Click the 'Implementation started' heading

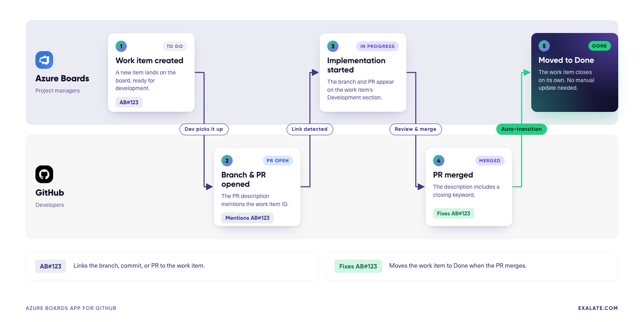click(356, 65)
